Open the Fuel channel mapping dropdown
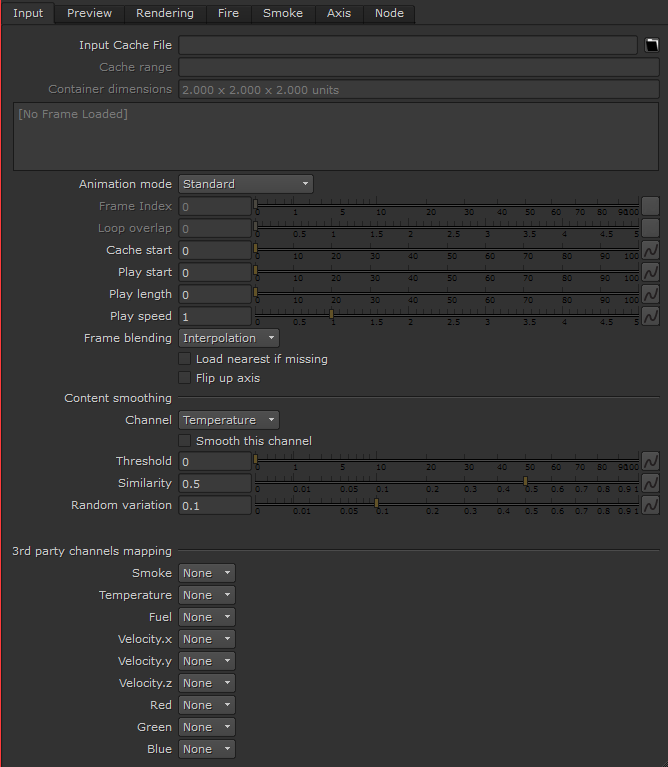The width and height of the screenshot is (668, 767). pyautogui.click(x=207, y=617)
